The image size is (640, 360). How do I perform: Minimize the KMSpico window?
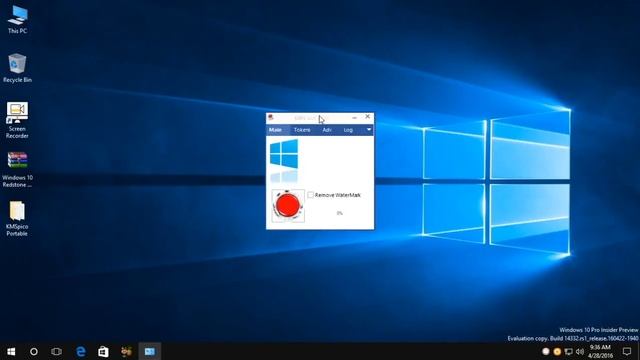(x=354, y=118)
